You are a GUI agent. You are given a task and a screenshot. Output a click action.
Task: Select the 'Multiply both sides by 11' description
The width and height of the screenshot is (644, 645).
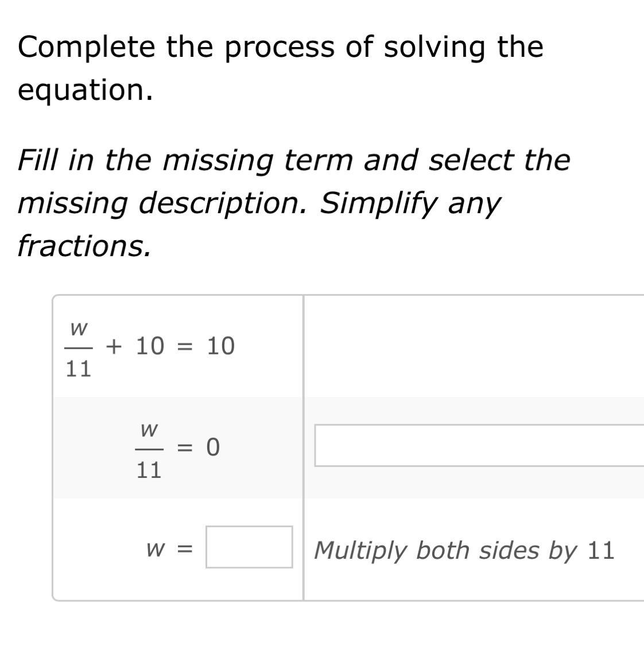(x=464, y=550)
